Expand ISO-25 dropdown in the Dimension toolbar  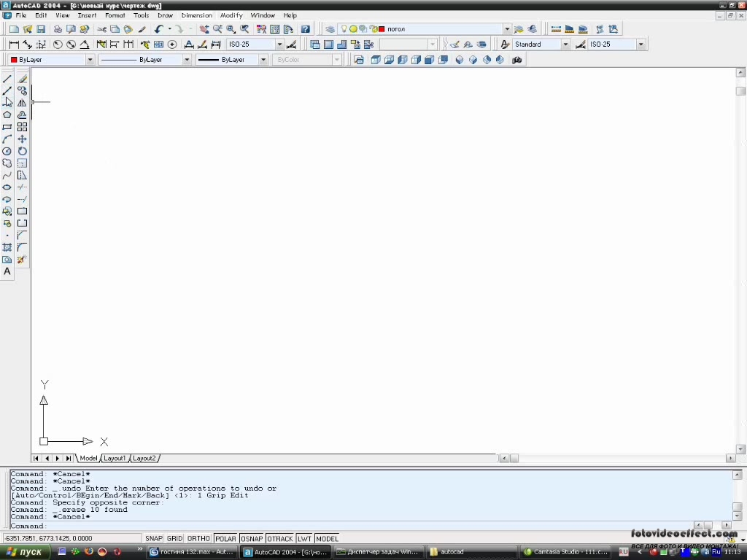coord(279,44)
